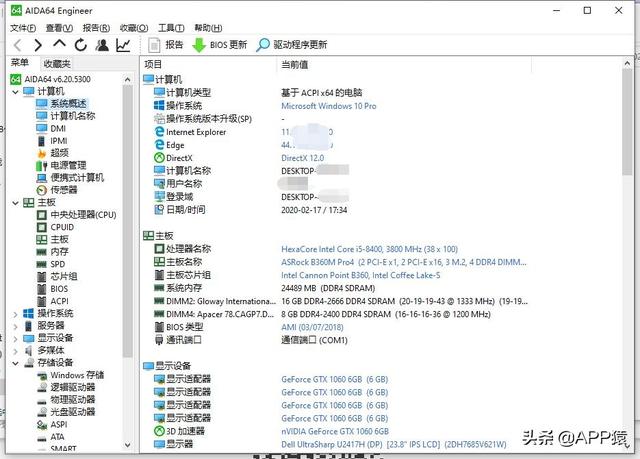Switch to the 菜单 tab
Viewport: 640px width, 459px height.
tap(20, 63)
